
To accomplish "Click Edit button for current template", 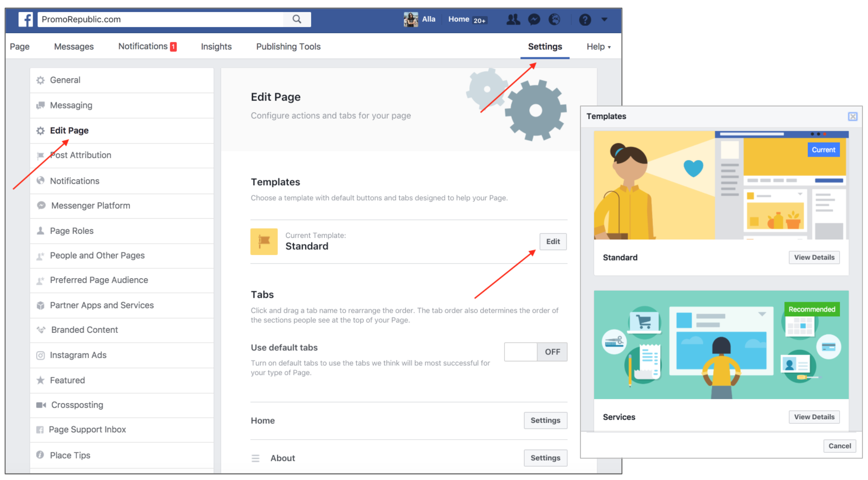I will coord(553,242).
